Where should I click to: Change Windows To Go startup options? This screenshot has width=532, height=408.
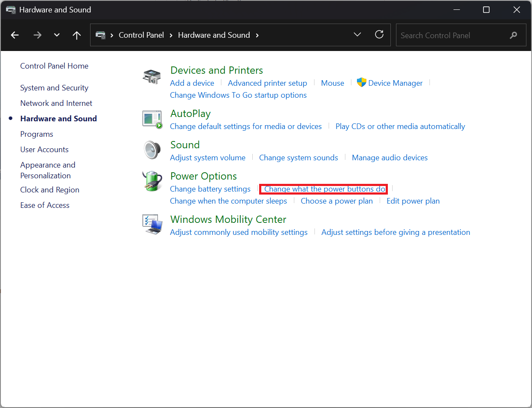(x=238, y=95)
